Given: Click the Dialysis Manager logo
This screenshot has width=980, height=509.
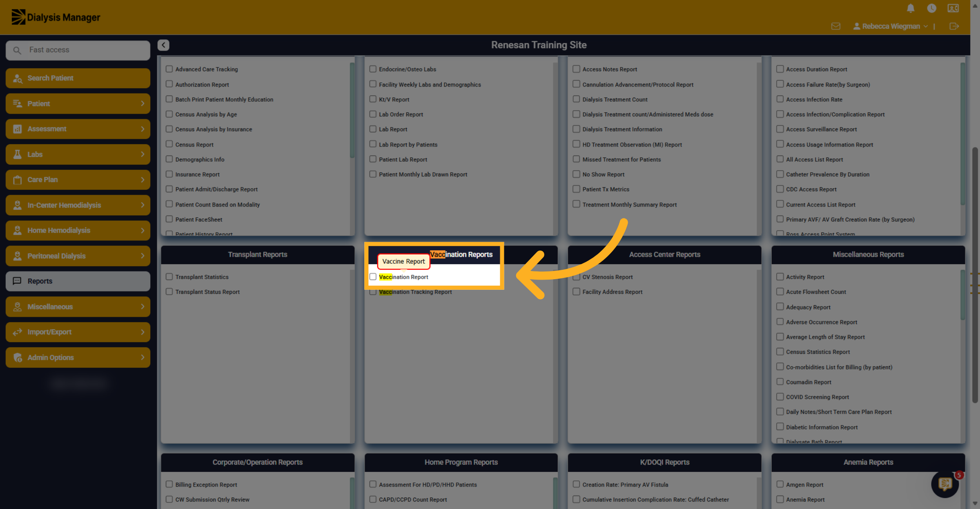Looking at the screenshot, I should [x=56, y=17].
